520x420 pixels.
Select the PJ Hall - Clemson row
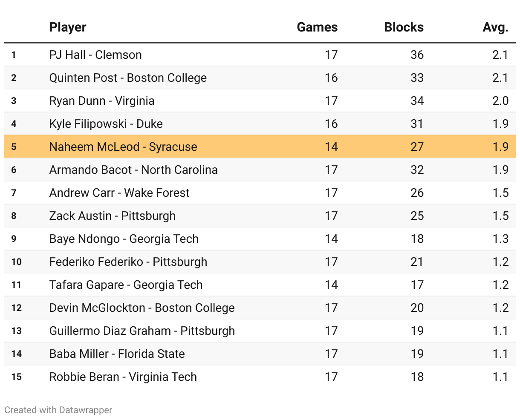tap(95, 55)
